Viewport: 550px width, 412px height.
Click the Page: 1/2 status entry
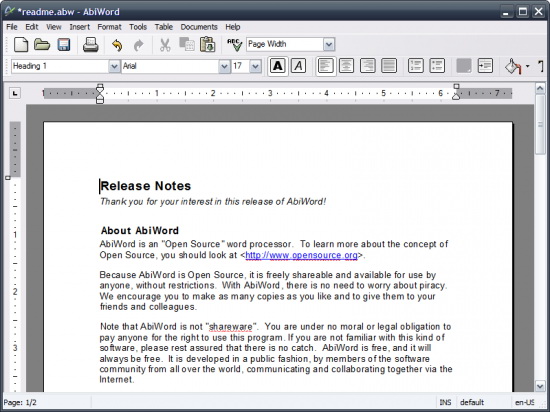coord(20,402)
